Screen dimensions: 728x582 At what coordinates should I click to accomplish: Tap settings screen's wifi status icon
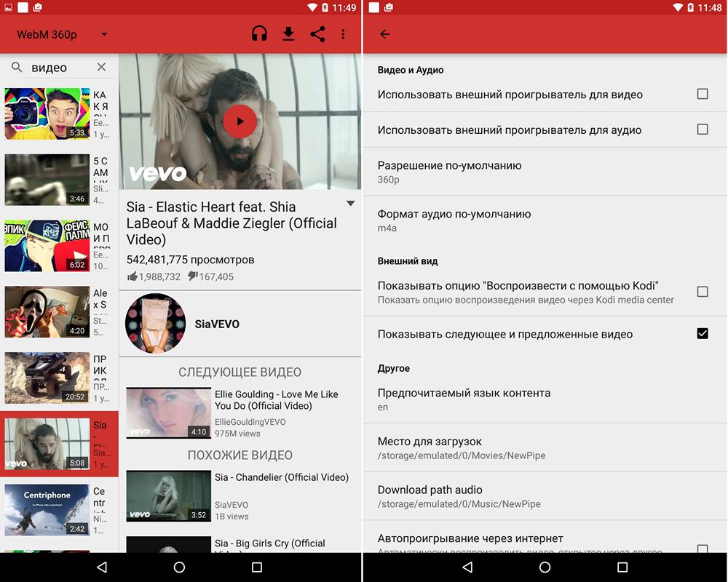click(678, 7)
